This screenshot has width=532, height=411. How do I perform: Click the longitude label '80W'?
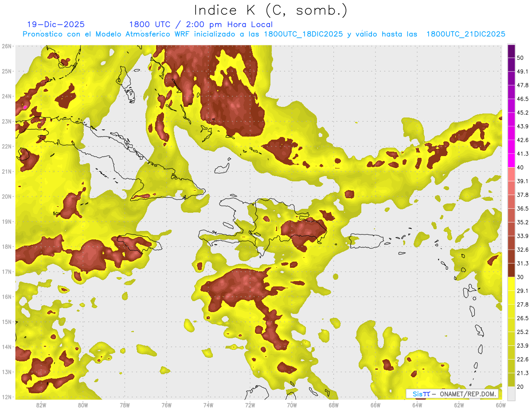coord(83,405)
